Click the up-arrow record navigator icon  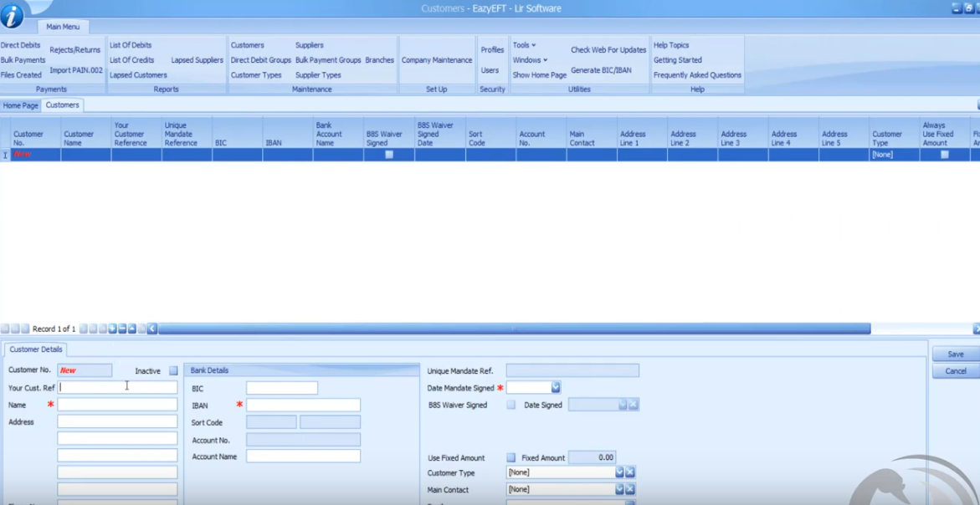132,329
